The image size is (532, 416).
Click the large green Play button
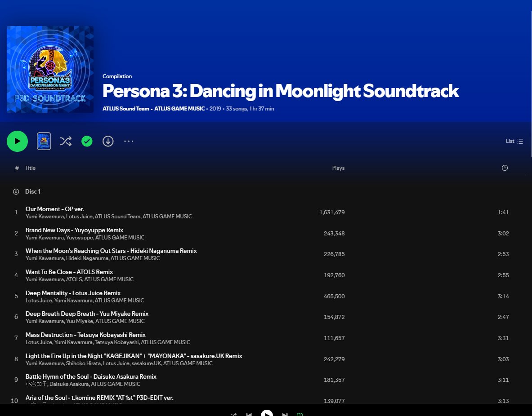click(x=17, y=141)
